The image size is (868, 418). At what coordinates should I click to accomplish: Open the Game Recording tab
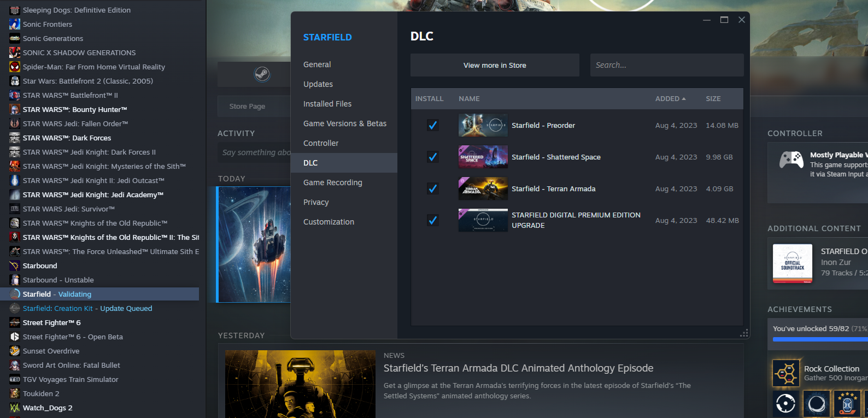pyautogui.click(x=344, y=182)
